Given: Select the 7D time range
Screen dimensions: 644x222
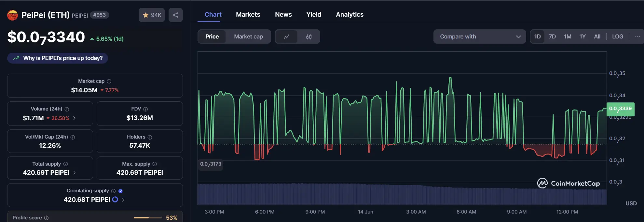Looking at the screenshot, I should [552, 37].
